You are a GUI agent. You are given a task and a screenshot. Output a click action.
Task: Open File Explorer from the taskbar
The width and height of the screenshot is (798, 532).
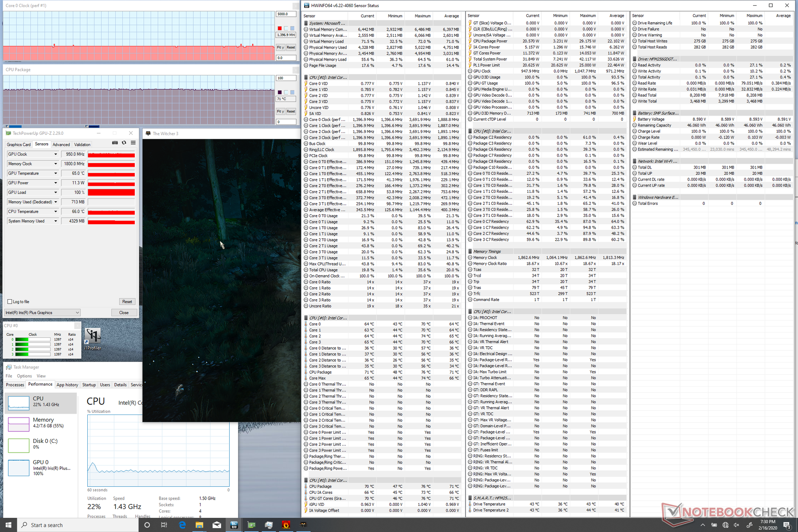(x=199, y=525)
